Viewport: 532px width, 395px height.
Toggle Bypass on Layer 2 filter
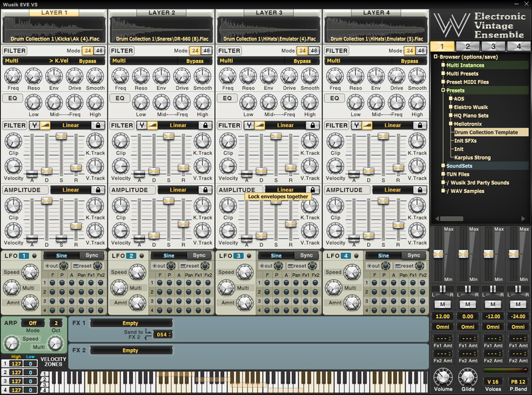click(195, 61)
